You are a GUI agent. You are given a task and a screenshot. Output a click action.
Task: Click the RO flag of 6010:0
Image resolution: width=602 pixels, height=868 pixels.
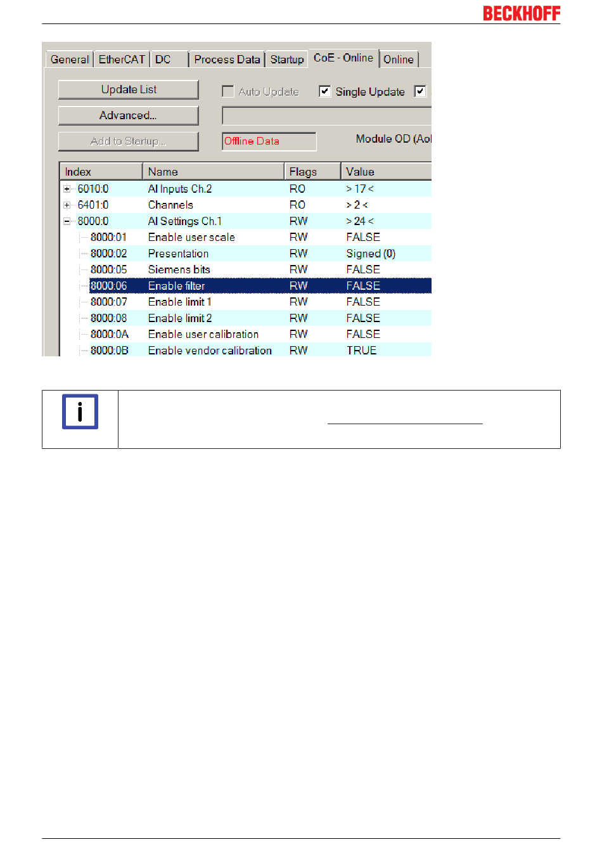point(297,189)
